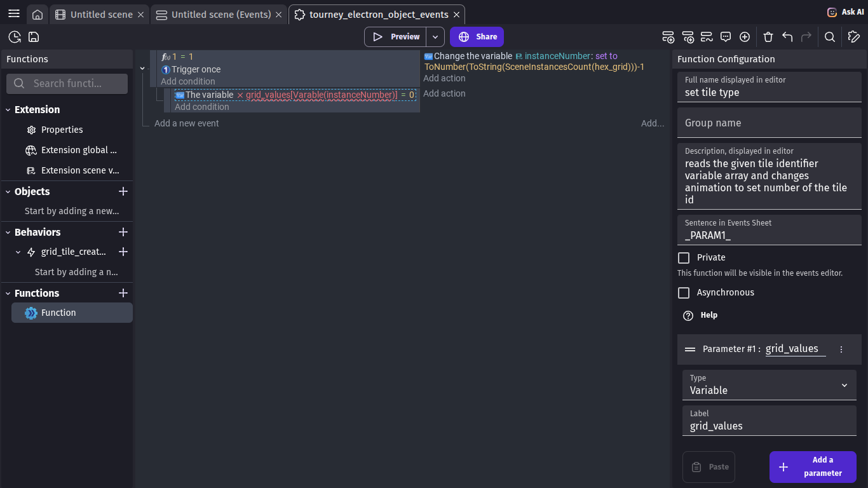Open the Preview options dropdown arrow

[435, 37]
